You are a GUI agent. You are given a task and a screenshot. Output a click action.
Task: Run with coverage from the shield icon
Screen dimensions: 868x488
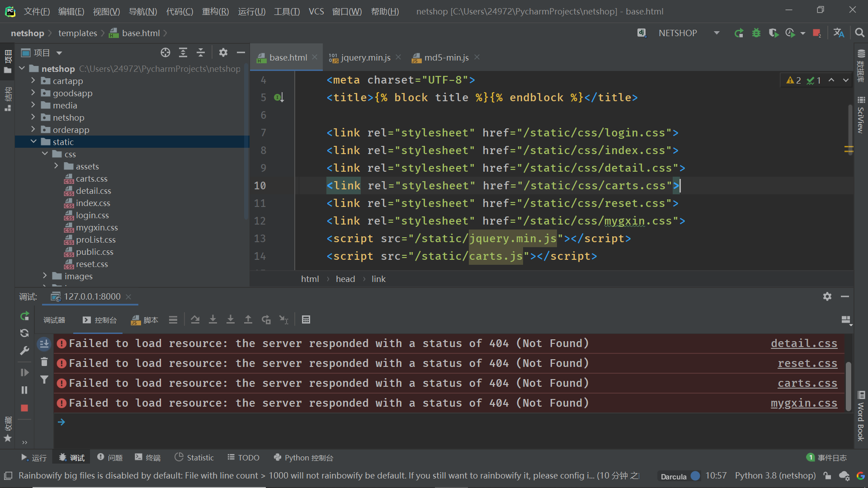coord(773,33)
